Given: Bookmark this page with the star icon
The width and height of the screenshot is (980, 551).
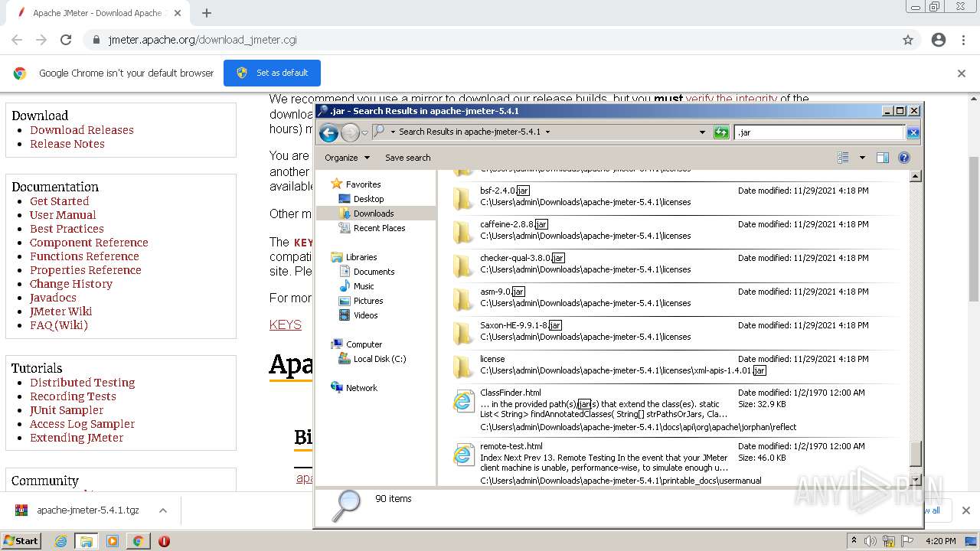Looking at the screenshot, I should 908,40.
